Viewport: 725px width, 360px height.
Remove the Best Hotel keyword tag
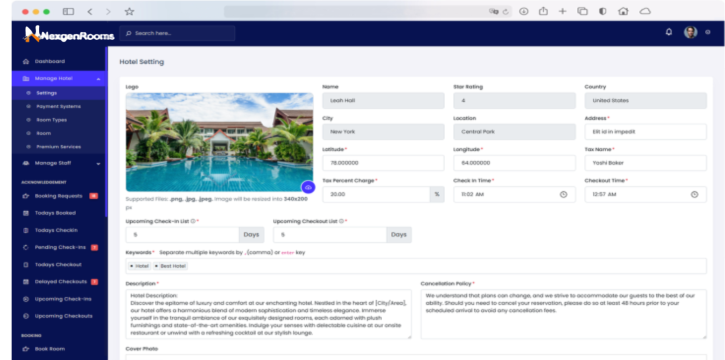[156, 266]
